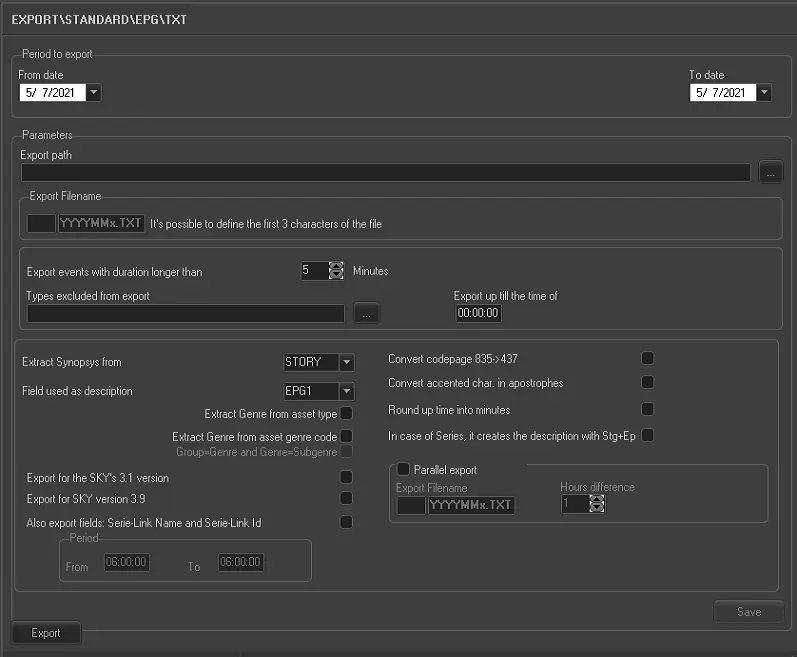Click the Export button

click(x=46, y=633)
